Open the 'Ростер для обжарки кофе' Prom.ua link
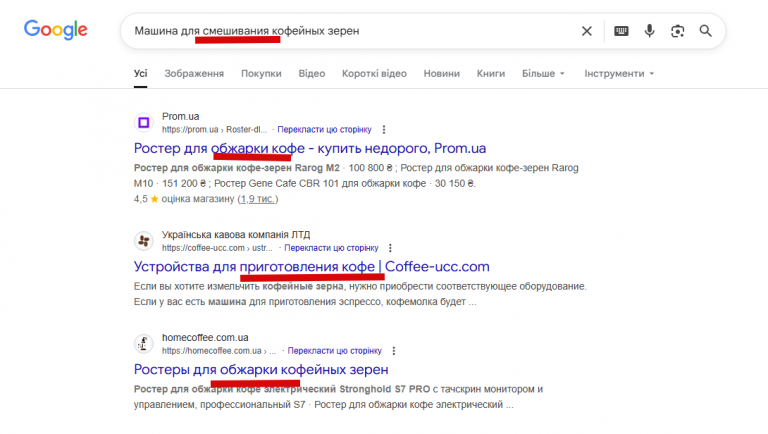Image resolution: width=768 pixels, height=434 pixels. tap(310, 148)
